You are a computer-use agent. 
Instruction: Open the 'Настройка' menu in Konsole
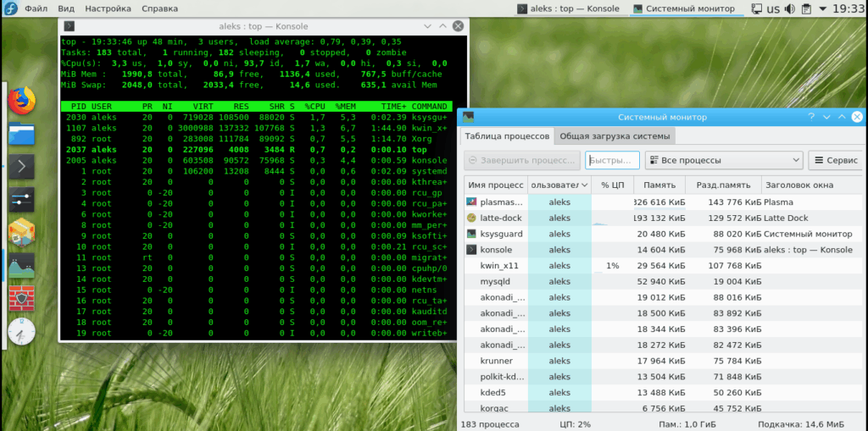click(x=108, y=8)
